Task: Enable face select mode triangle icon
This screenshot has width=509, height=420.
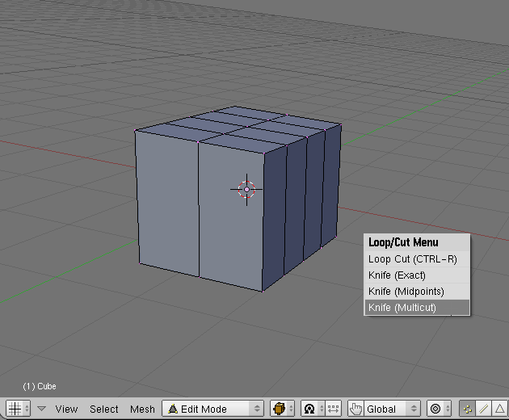Action: 500,409
